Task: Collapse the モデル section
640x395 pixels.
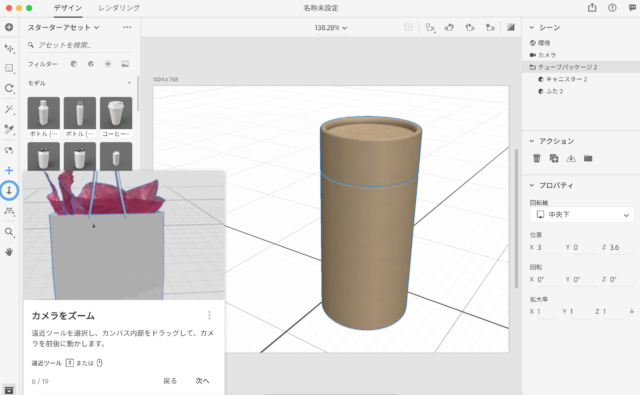Action: [129, 83]
